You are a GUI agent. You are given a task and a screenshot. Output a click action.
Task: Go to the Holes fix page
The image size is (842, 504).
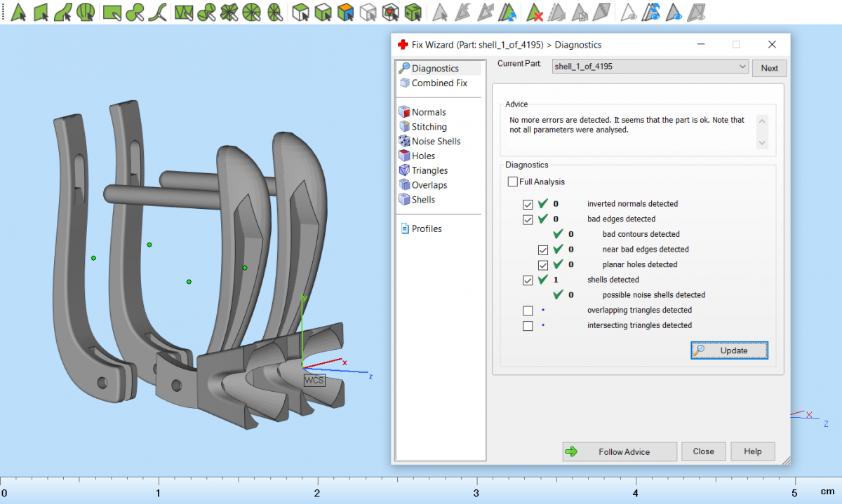click(x=423, y=156)
